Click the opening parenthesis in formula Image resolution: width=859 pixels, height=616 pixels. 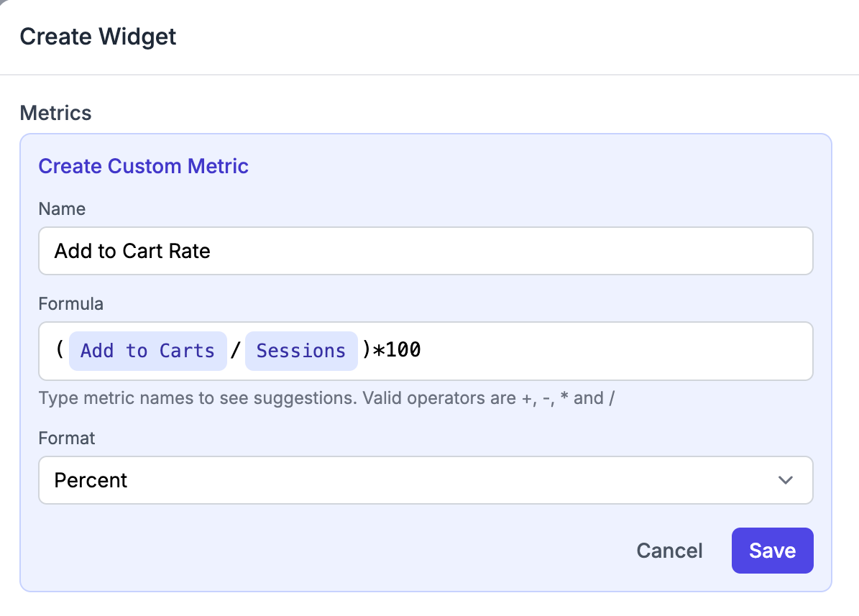[60, 351]
